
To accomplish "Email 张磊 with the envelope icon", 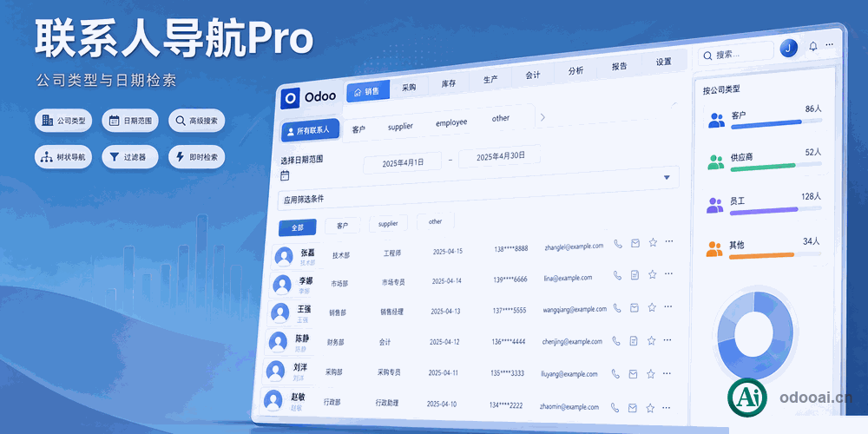I will [635, 243].
